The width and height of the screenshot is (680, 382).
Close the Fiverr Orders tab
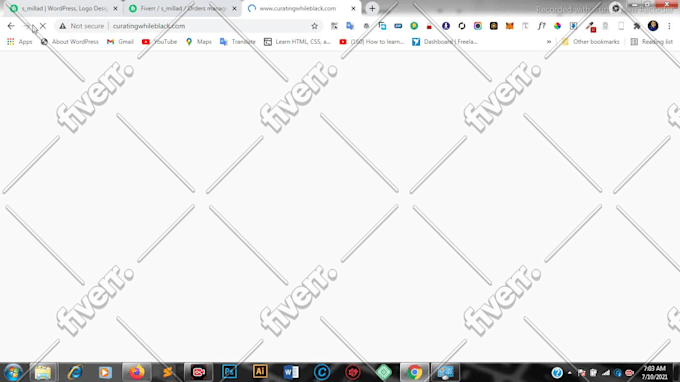(x=234, y=8)
